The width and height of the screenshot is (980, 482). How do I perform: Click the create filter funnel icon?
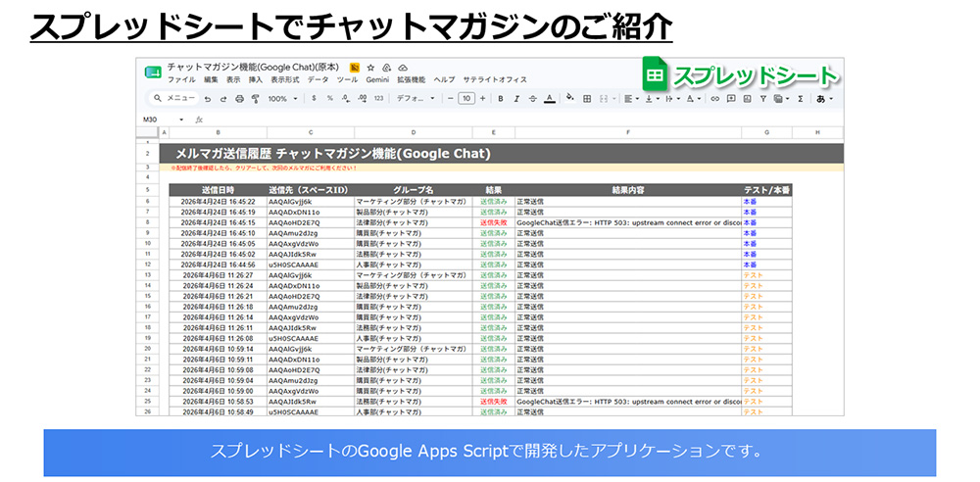click(763, 98)
